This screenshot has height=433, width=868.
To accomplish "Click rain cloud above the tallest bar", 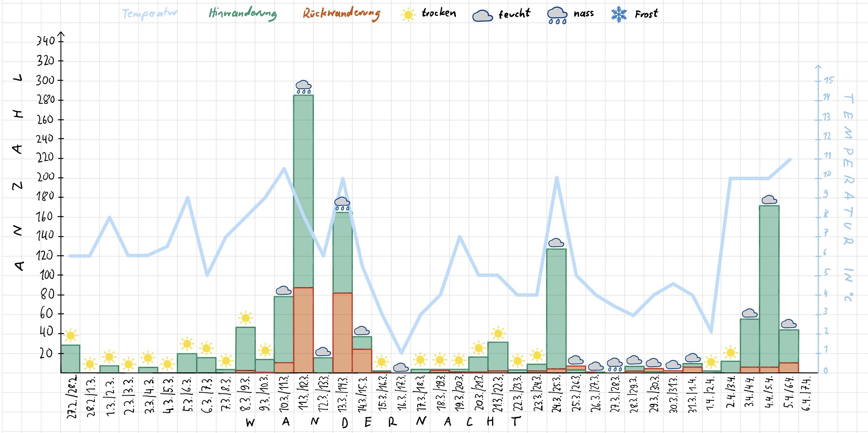I will pyautogui.click(x=303, y=87).
